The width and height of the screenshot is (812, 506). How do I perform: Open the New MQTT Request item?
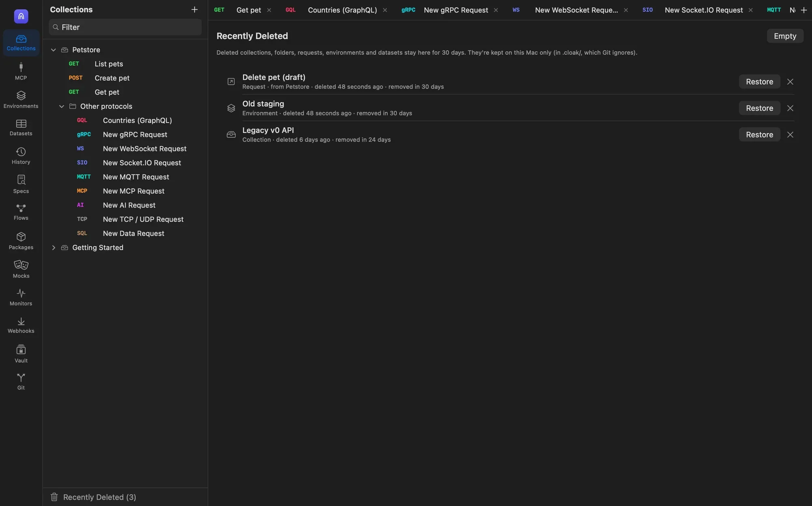point(125,177)
